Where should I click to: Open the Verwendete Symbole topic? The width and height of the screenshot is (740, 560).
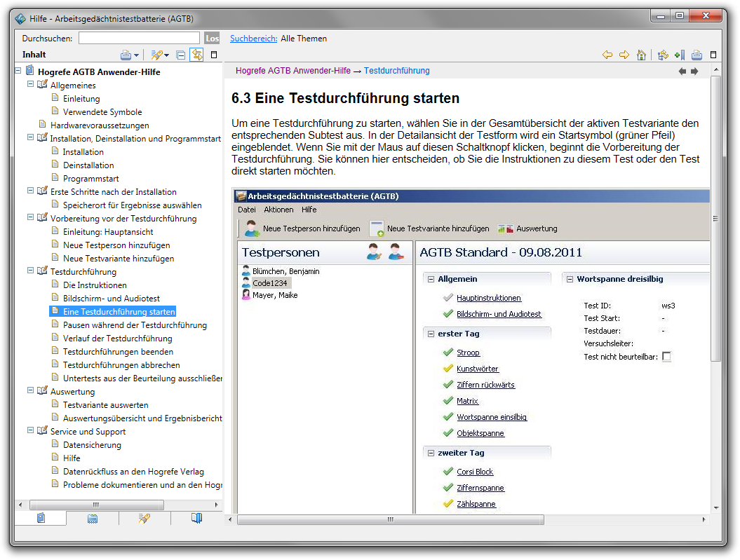click(102, 112)
